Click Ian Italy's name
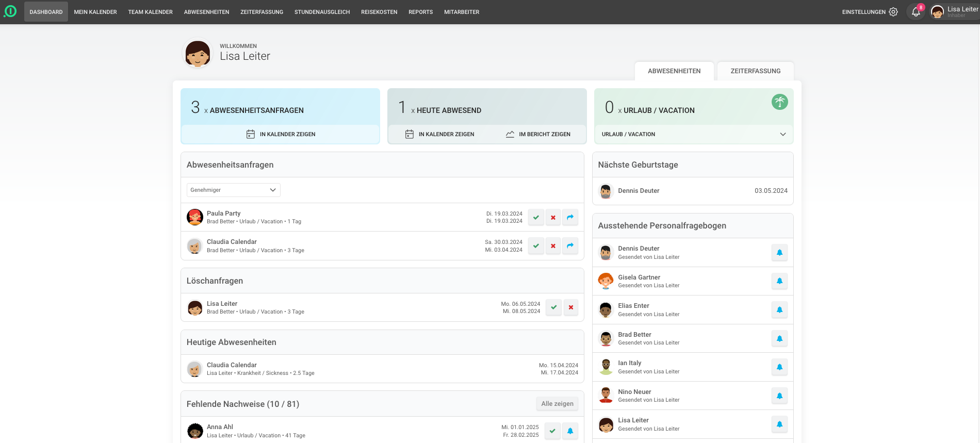This screenshot has height=443, width=980. (630, 363)
